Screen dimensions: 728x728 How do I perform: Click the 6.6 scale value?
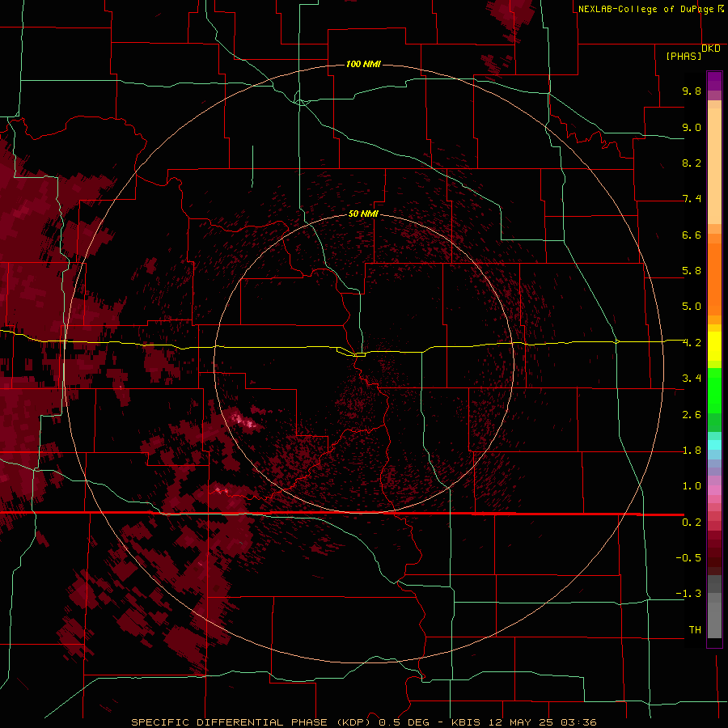(x=692, y=235)
